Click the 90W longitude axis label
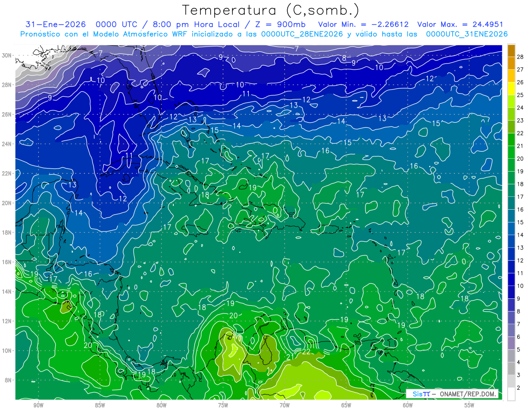This screenshot has height=411, width=532. pos(38,406)
